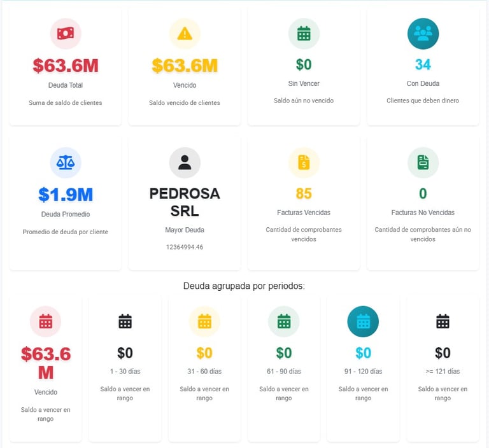This screenshot has width=489, height=448.
Task: Click the teal people group icon
Action: pos(423,34)
